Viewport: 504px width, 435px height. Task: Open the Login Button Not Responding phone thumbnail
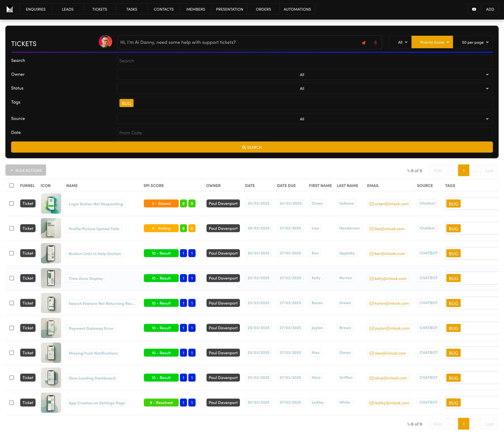[x=51, y=204]
